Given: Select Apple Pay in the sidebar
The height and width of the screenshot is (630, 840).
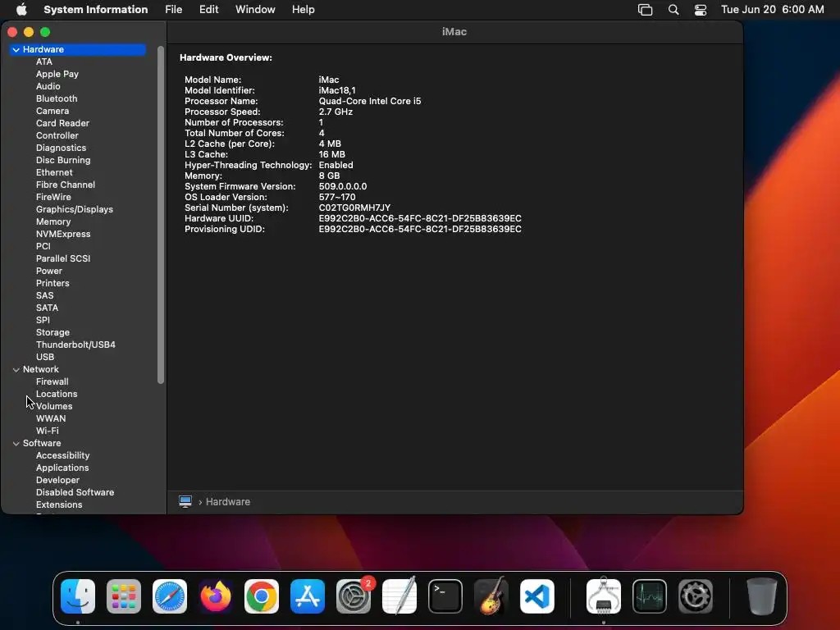Looking at the screenshot, I should [x=57, y=74].
